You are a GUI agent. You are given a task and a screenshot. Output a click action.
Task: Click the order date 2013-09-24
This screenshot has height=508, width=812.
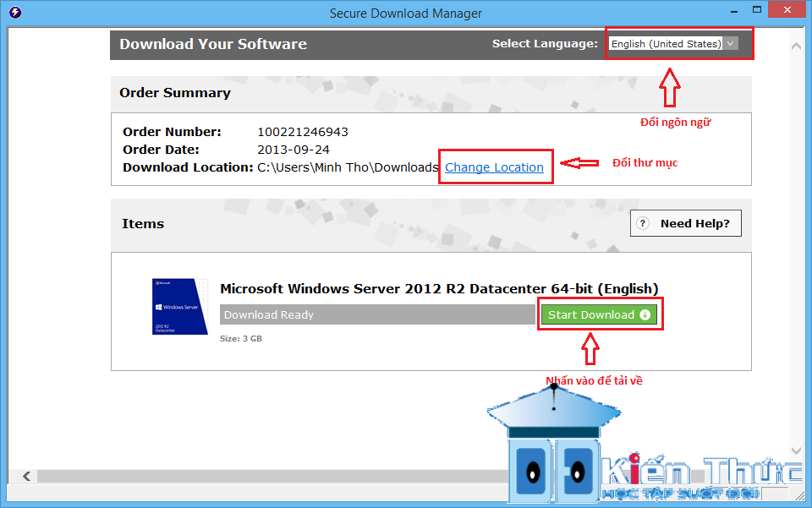coord(294,150)
